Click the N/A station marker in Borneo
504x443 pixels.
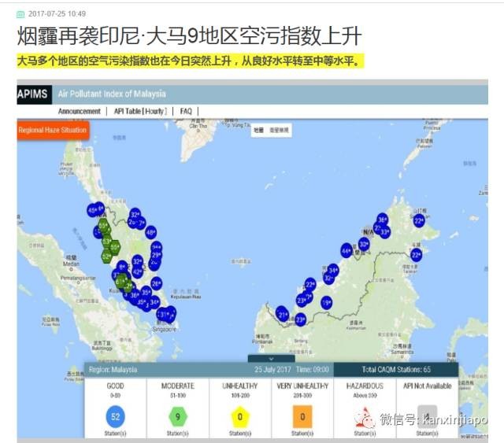367,231
